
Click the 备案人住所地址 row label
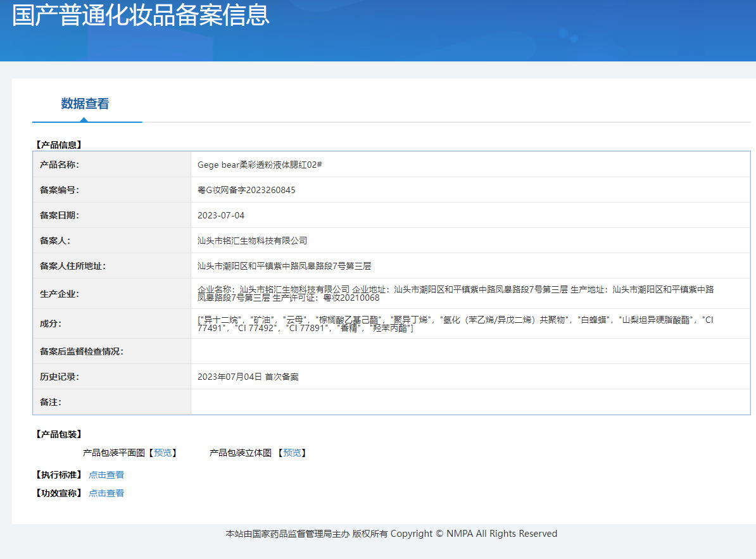73,266
